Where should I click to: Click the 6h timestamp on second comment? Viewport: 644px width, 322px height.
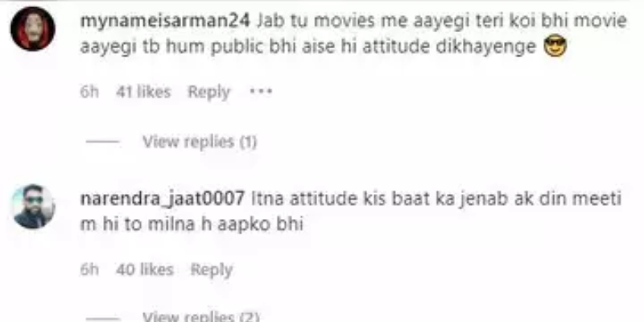(89, 270)
